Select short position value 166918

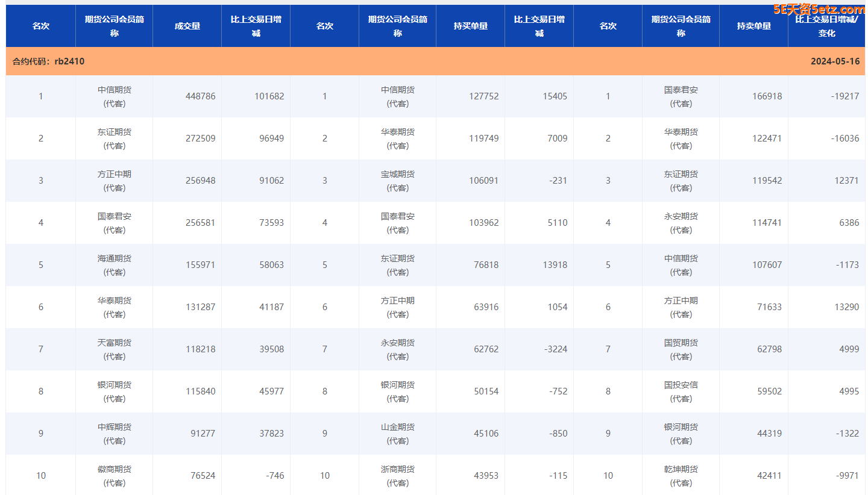(x=767, y=96)
